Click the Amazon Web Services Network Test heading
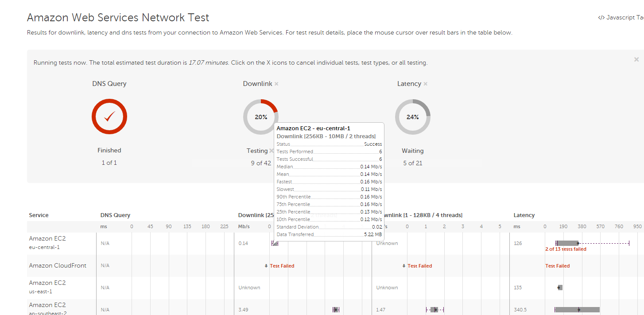The height and width of the screenshot is (315, 644). click(x=118, y=18)
